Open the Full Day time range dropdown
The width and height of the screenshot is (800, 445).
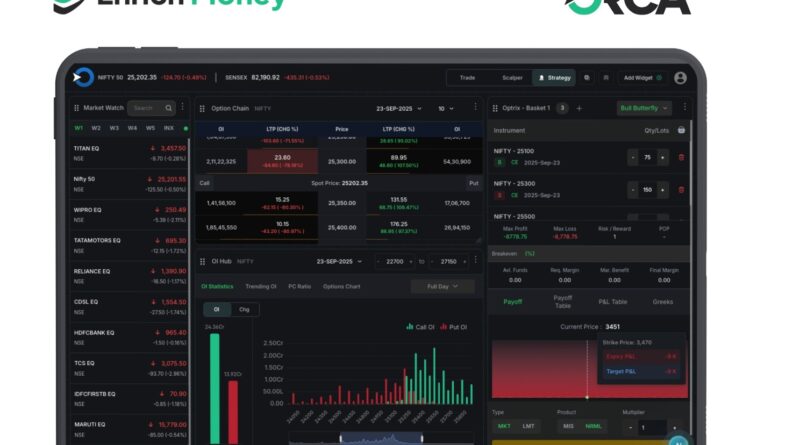[x=442, y=286]
